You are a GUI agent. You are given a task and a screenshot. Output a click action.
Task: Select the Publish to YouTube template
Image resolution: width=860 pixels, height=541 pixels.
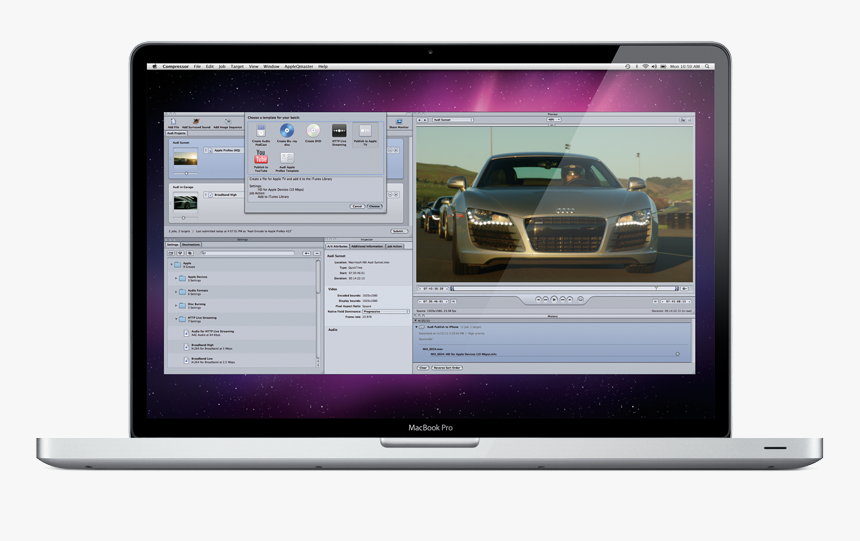[261, 158]
